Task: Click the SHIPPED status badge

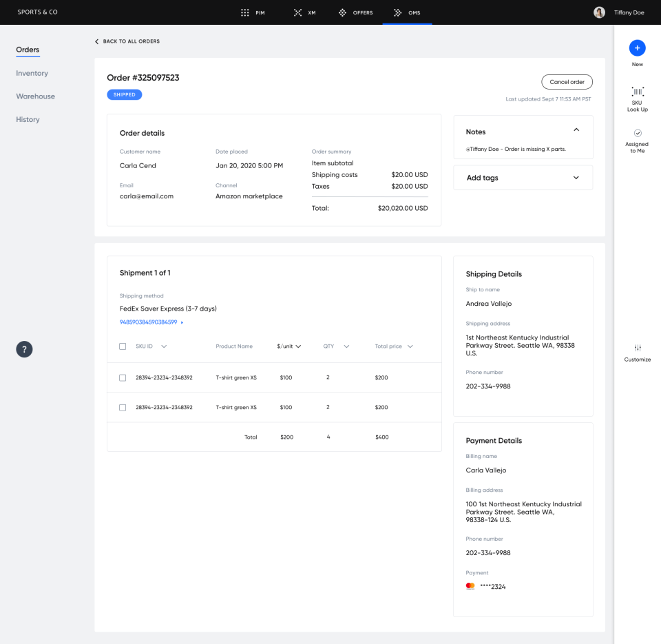Action: (x=125, y=94)
